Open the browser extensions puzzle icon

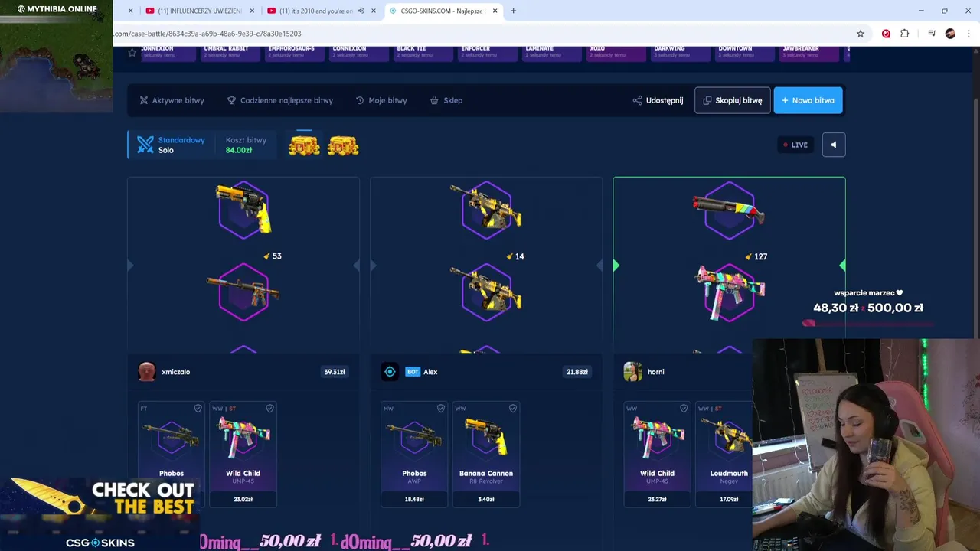click(905, 34)
